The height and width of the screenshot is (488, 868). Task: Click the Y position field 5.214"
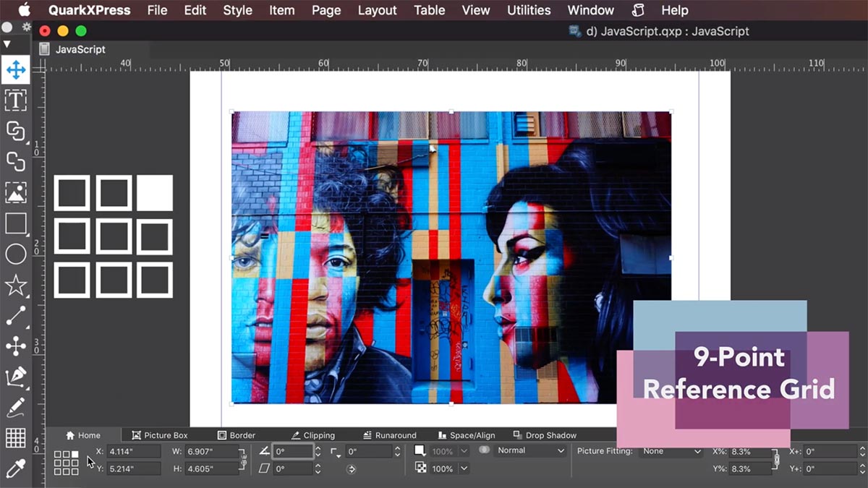[134, 468]
